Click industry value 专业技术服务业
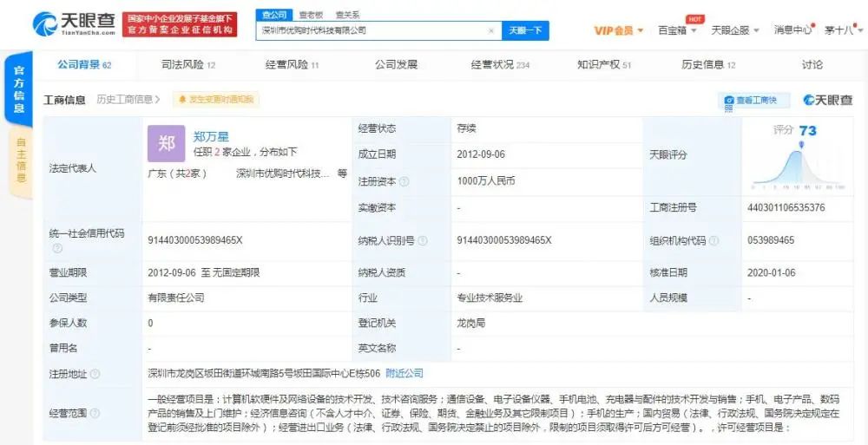The width and height of the screenshot is (868, 445). click(490, 298)
